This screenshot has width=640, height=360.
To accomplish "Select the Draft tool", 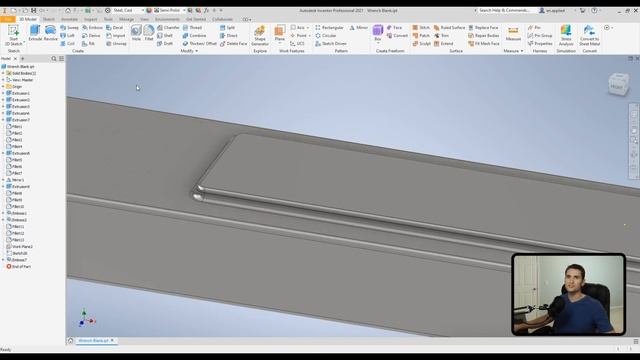I will (165, 43).
